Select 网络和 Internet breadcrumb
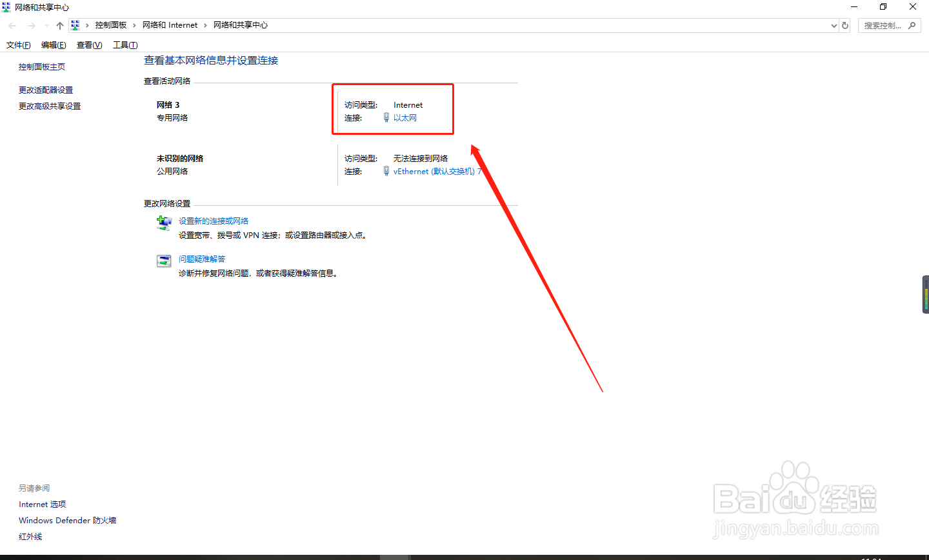The height and width of the screenshot is (560, 929). tap(170, 25)
